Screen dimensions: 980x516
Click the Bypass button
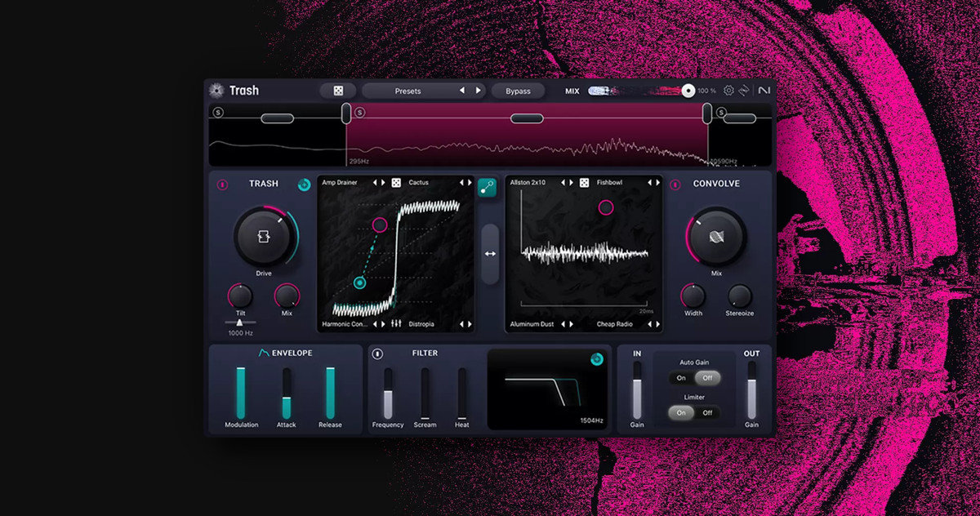518,91
